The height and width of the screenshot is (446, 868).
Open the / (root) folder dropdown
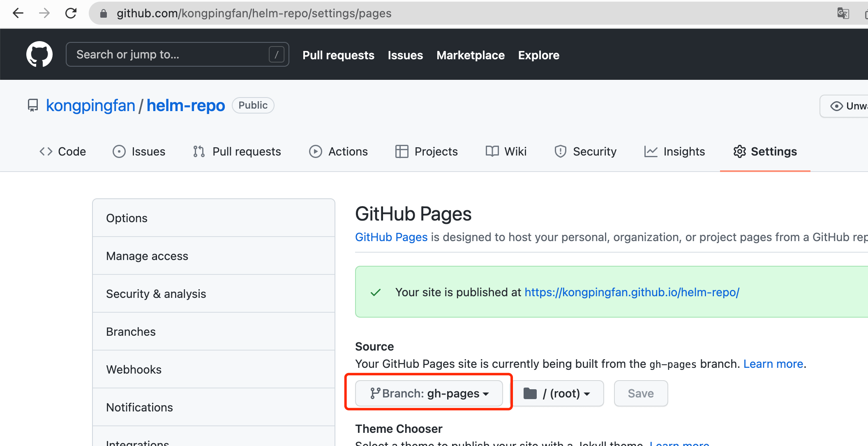(x=557, y=393)
